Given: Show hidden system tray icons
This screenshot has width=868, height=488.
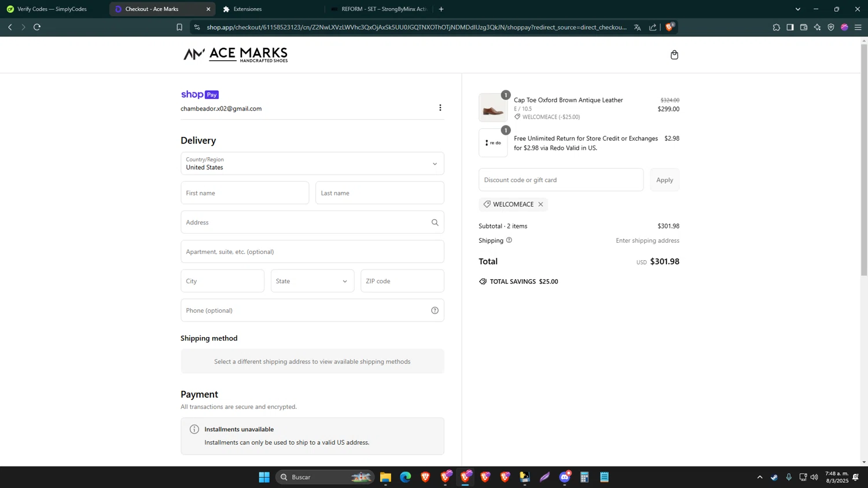Looking at the screenshot, I should (x=760, y=477).
